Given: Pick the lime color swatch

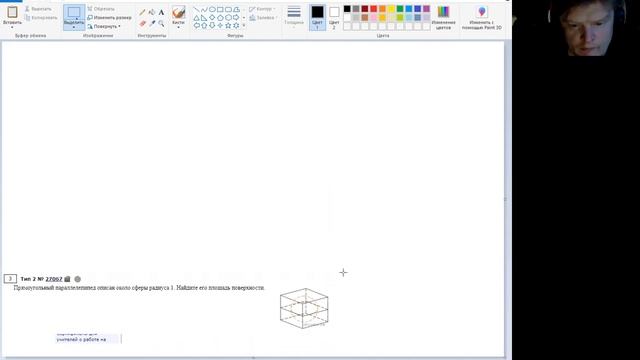Looking at the screenshot, I should [400, 18].
